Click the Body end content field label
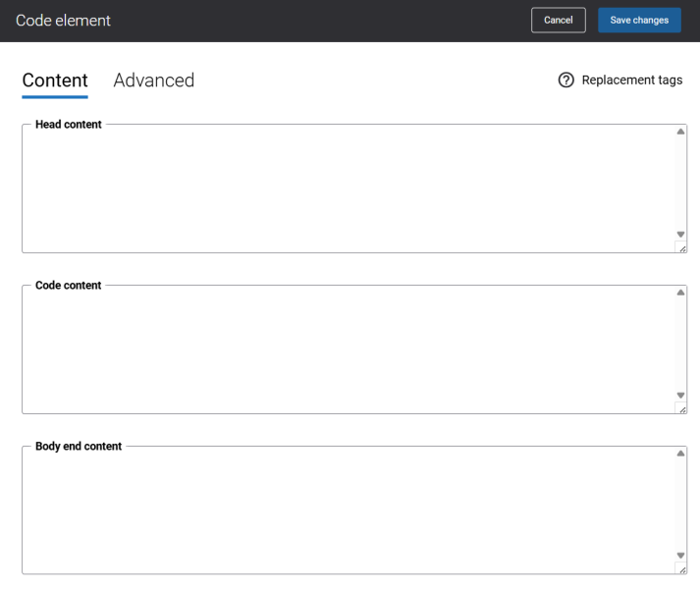Viewport: 700px width, 589px height. [79, 447]
